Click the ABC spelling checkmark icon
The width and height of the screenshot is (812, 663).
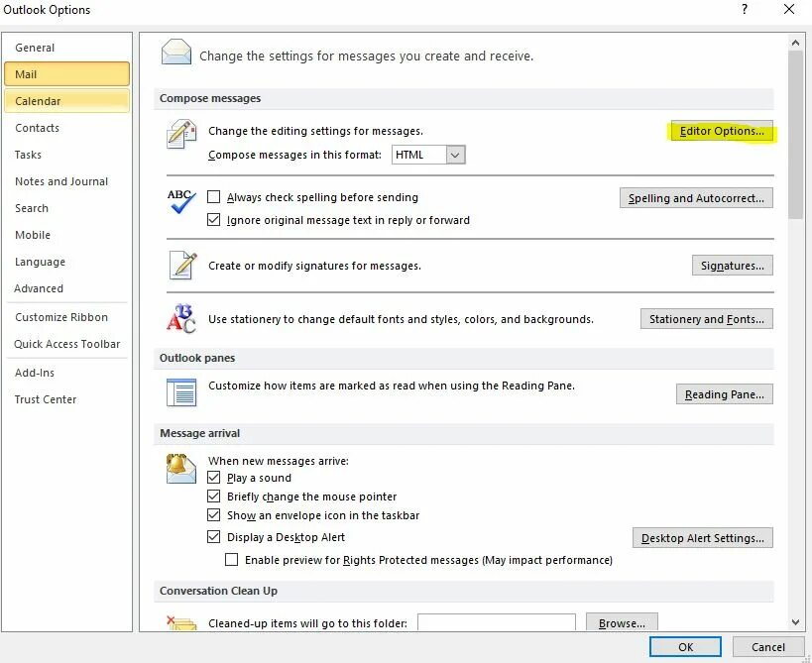181,201
